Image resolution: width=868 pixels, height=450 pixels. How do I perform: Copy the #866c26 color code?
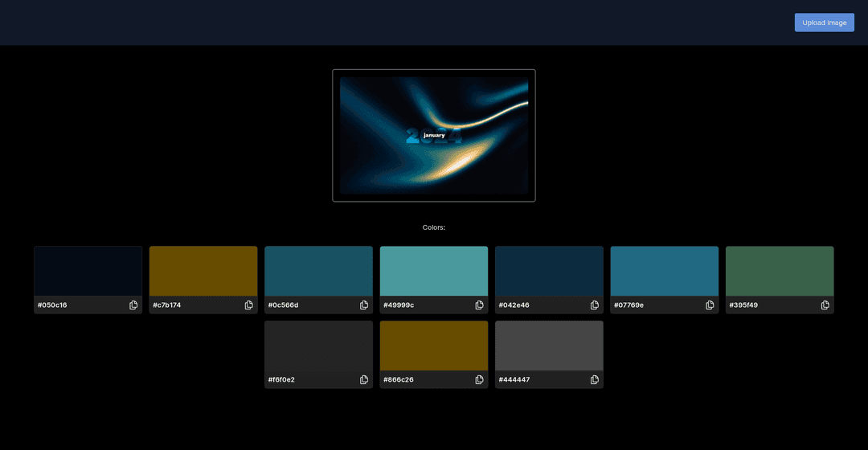pyautogui.click(x=480, y=379)
